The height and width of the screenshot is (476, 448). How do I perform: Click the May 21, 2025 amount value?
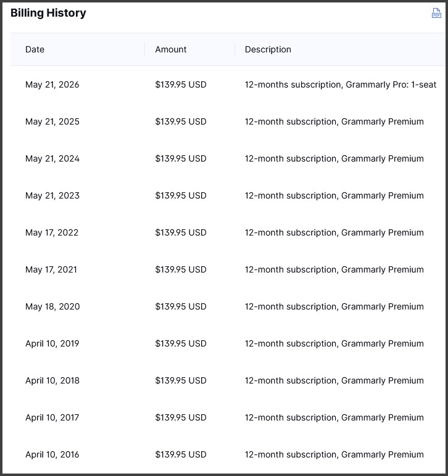point(181,121)
